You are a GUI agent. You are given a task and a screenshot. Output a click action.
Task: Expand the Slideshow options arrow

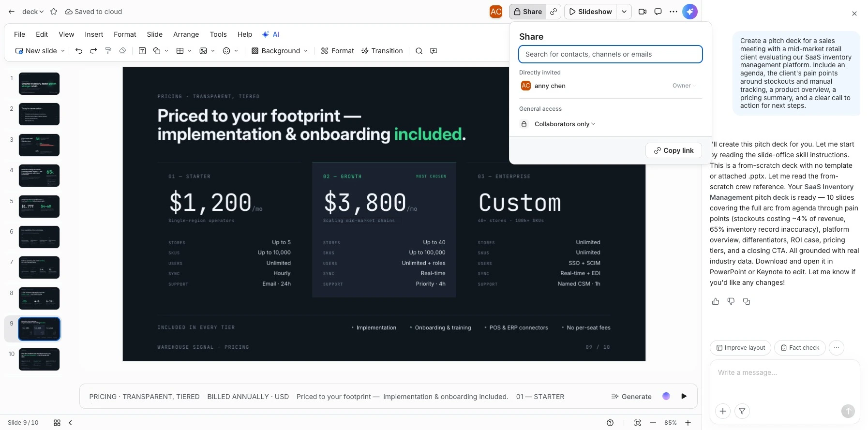[624, 12]
